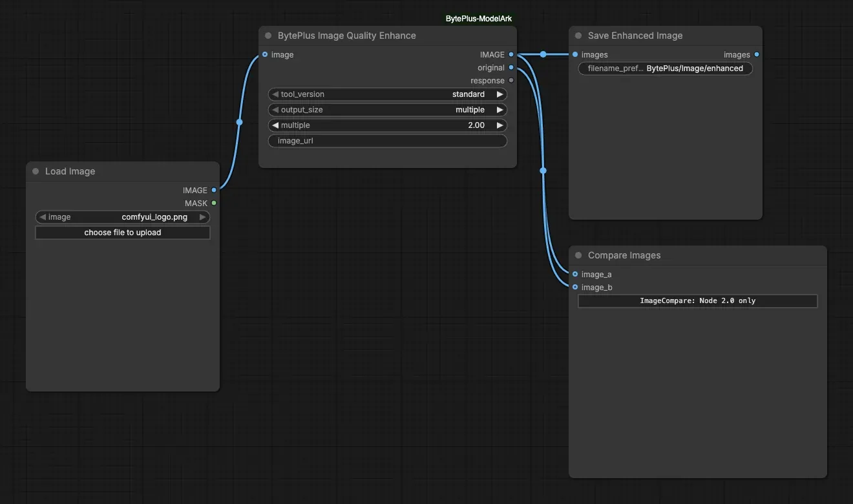853x504 pixels.
Task: Edit the filename_prefix field in Save Enhanced Image
Action: tap(666, 68)
